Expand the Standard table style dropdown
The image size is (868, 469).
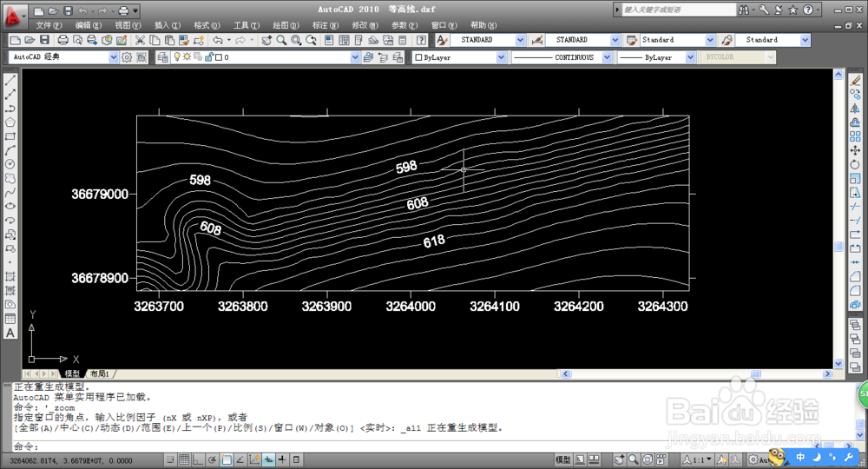click(710, 40)
